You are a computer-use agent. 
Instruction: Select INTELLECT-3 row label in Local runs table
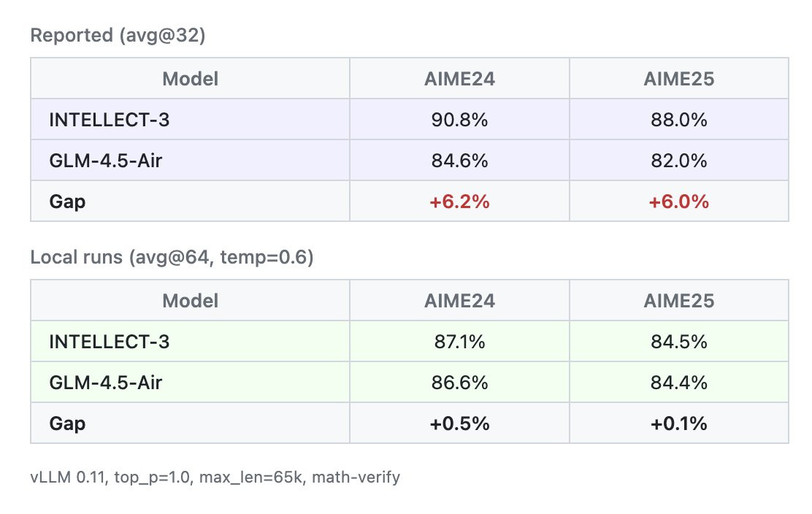109,341
